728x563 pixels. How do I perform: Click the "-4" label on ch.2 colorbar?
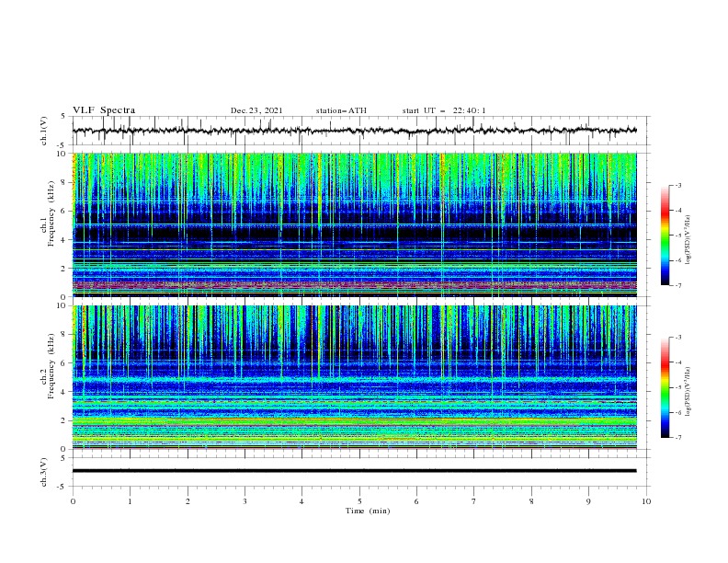pos(677,362)
